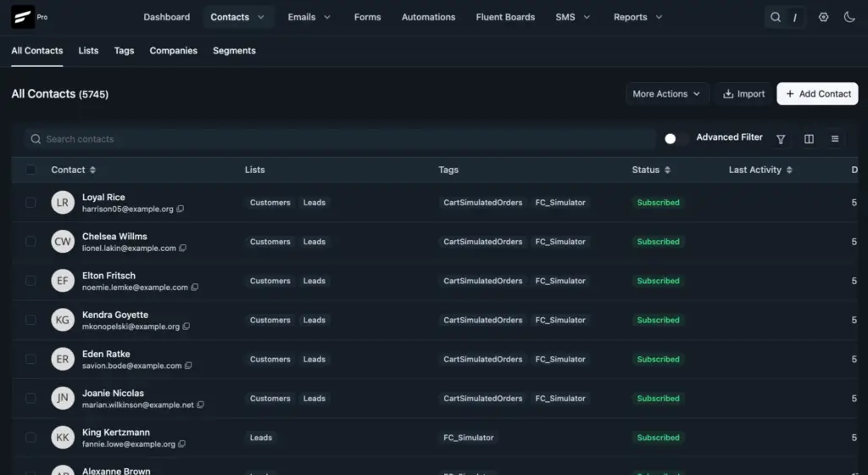Copy email icon for mkonopelski@example.org

[186, 327]
